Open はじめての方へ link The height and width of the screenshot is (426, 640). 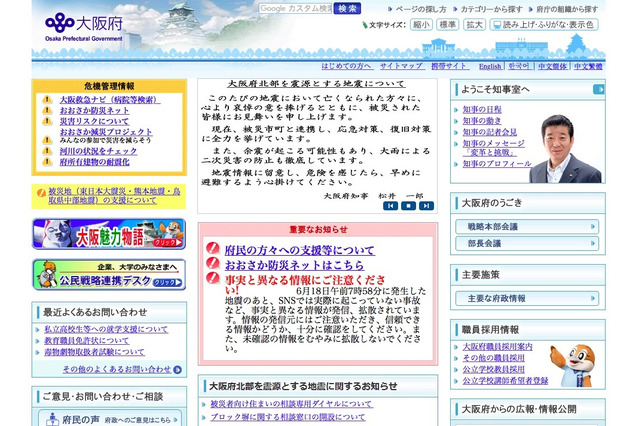click(347, 66)
